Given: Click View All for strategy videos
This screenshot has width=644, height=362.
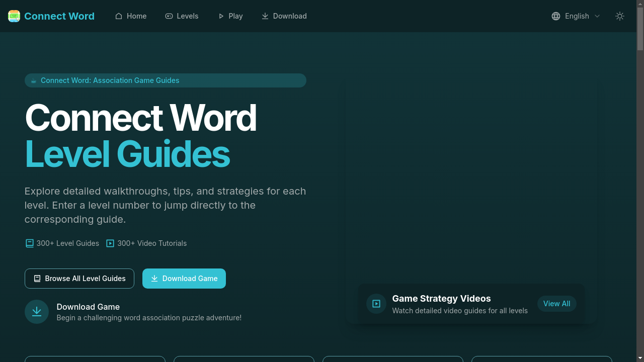Looking at the screenshot, I should click(557, 304).
